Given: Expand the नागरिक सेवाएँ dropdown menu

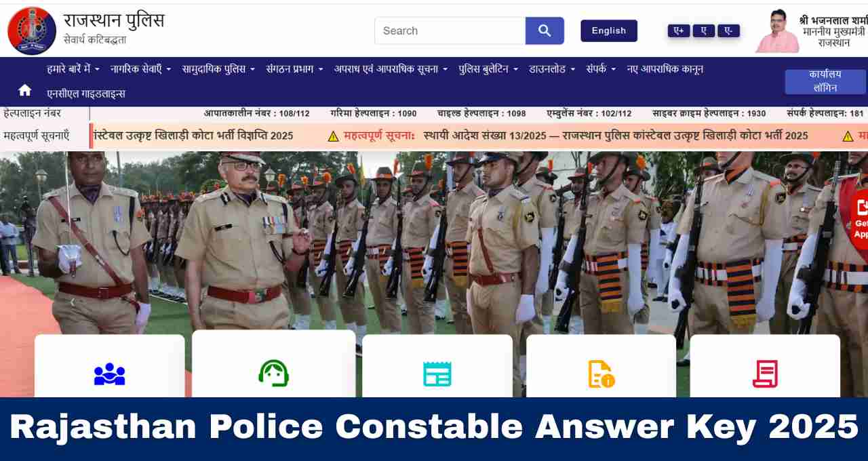Looking at the screenshot, I should [141, 69].
